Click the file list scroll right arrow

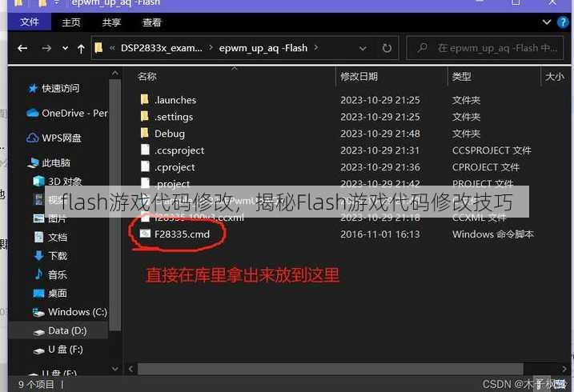pyautogui.click(x=564, y=369)
